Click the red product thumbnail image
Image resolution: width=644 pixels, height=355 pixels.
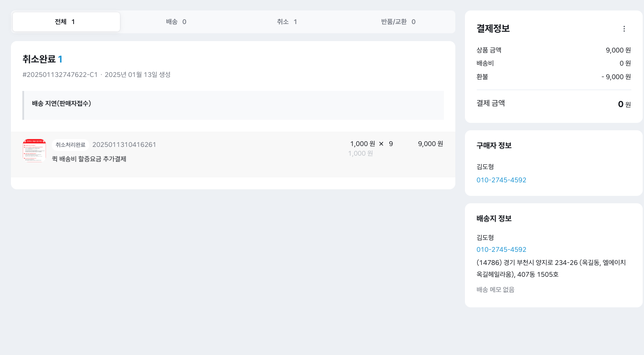34,150
